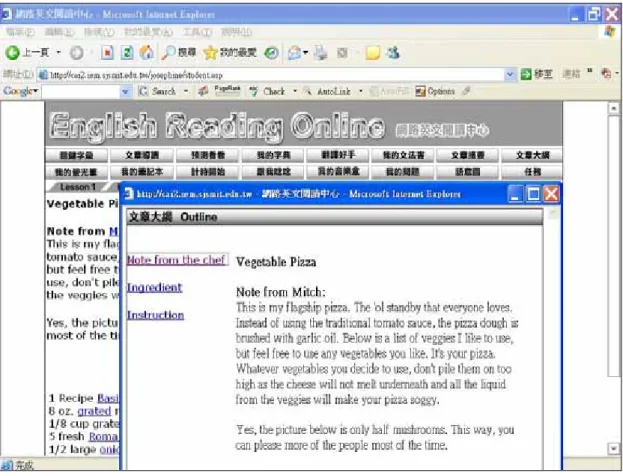Click the Check spelling button
Viewport: 623px width, 476px height.
(267, 91)
